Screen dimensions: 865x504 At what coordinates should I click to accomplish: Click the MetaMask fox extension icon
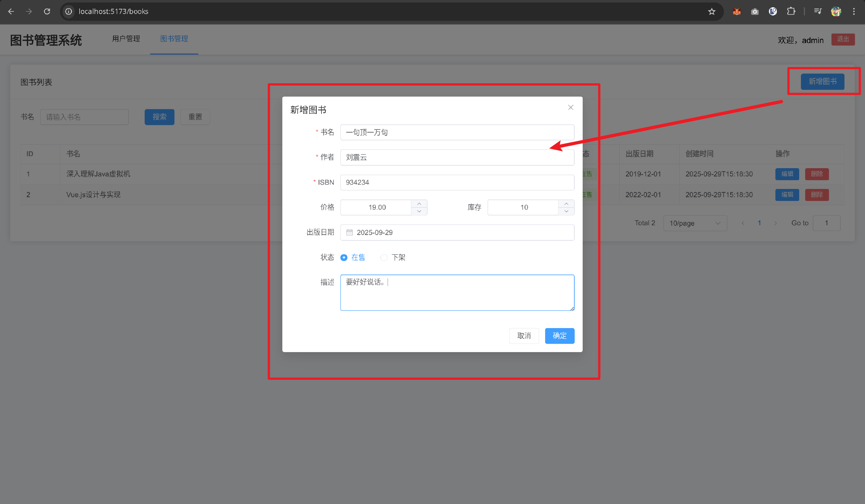737,11
